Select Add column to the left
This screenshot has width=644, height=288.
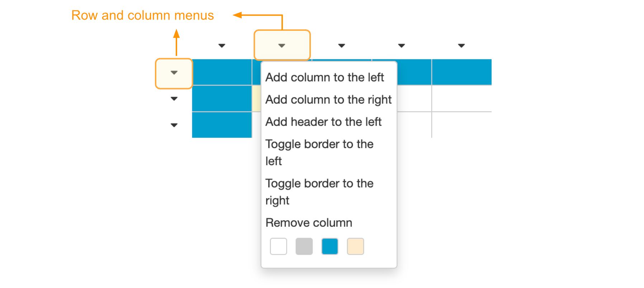coord(325,77)
